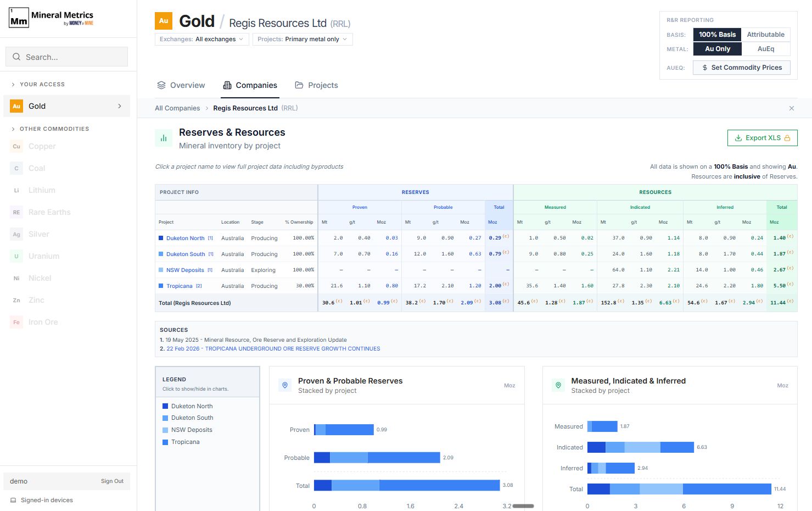Image resolution: width=812 pixels, height=511 pixels.
Task: Click the Companies building icon
Action: 227,85
